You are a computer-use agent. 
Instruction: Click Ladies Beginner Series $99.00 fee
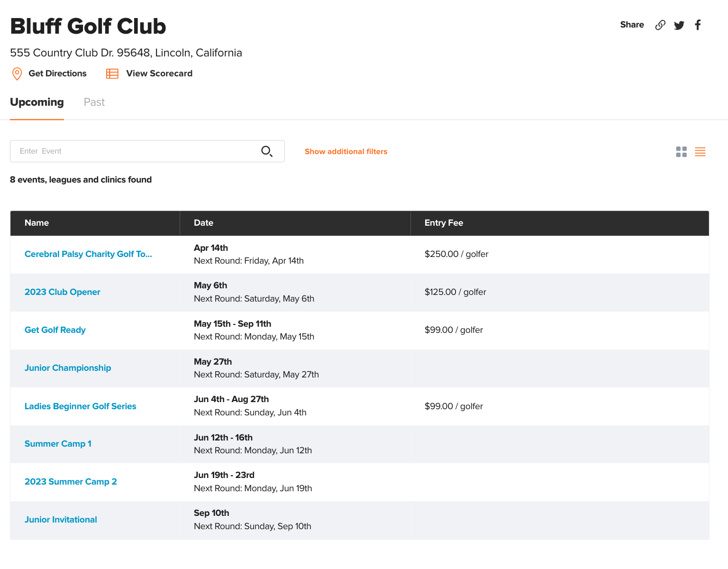coord(454,406)
